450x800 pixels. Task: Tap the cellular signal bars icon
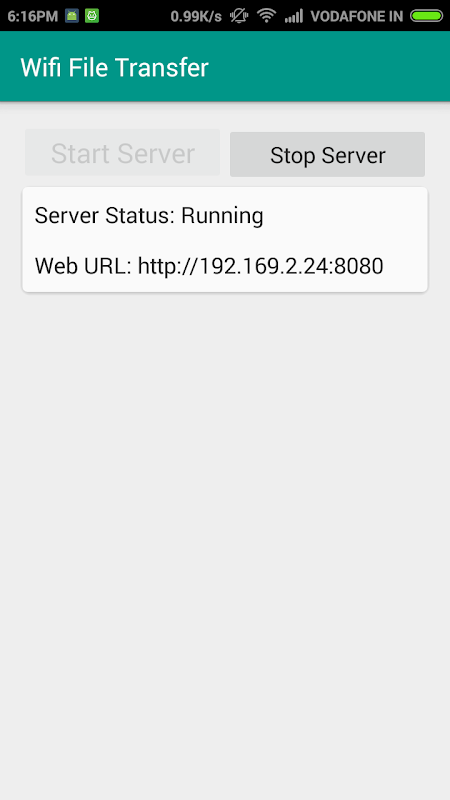pyautogui.click(x=293, y=16)
